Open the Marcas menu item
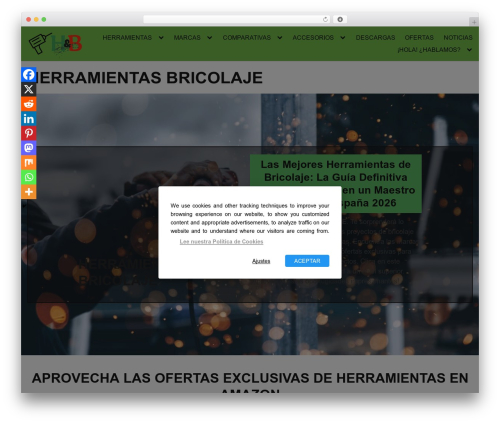The width and height of the screenshot is (500, 423). pyautogui.click(x=187, y=38)
